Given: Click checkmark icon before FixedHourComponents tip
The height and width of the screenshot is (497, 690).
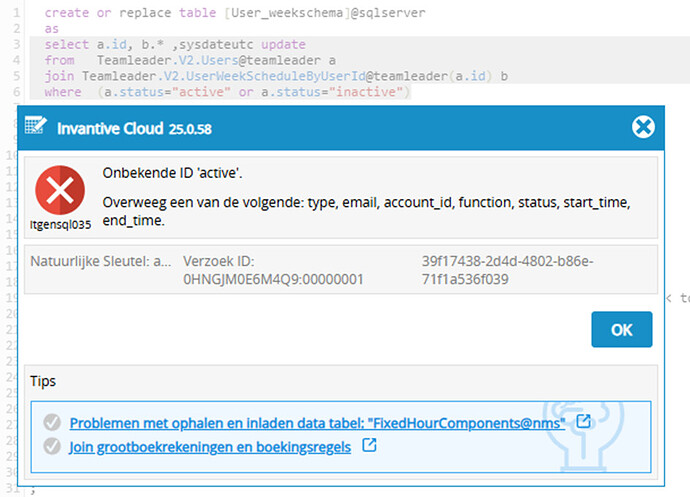Looking at the screenshot, I should [x=54, y=423].
